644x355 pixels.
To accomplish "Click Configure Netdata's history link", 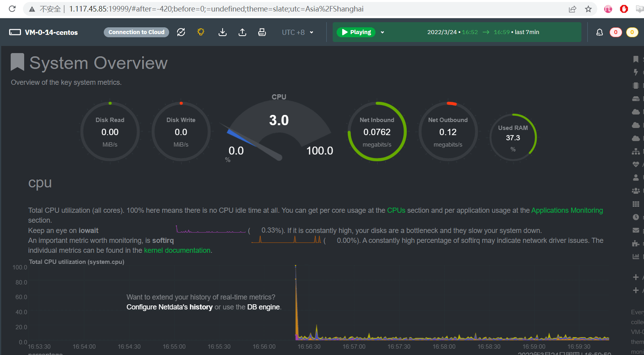I will tap(170, 307).
